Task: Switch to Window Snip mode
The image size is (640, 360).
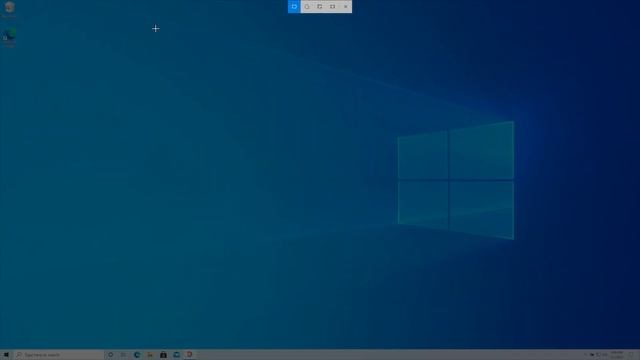Action: point(320,7)
